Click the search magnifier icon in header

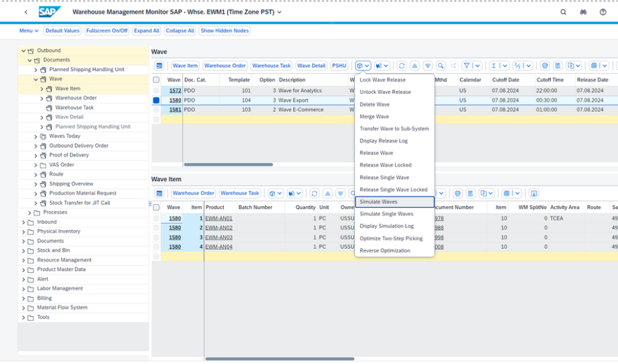563,12
